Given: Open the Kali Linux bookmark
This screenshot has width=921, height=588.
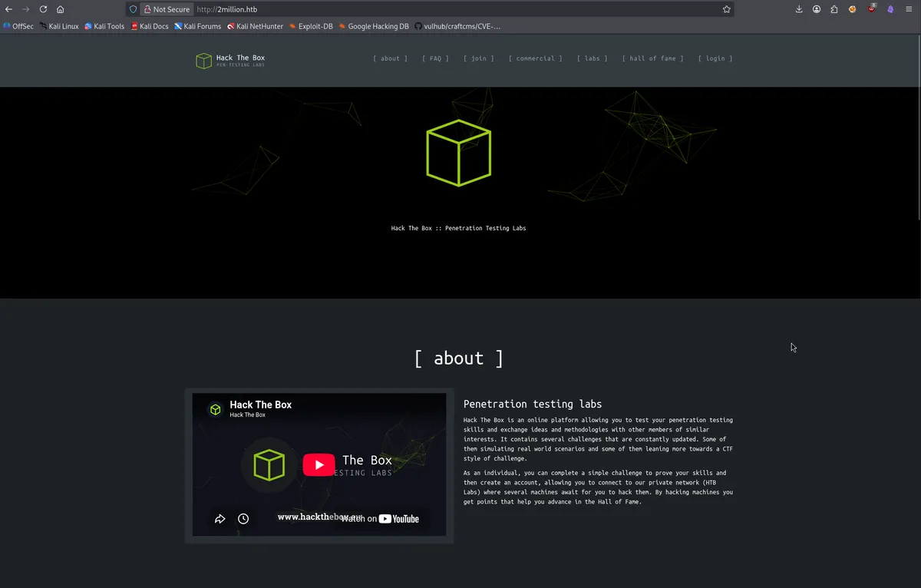Looking at the screenshot, I should (x=59, y=26).
